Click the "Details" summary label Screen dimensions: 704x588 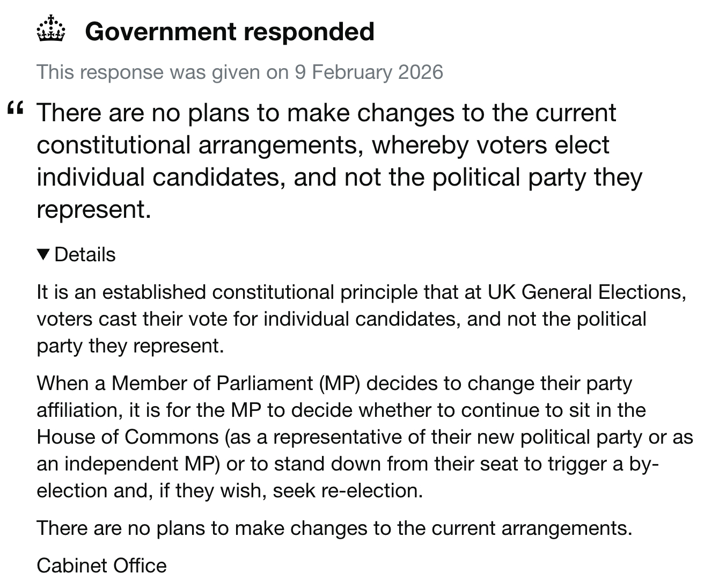[x=85, y=254]
